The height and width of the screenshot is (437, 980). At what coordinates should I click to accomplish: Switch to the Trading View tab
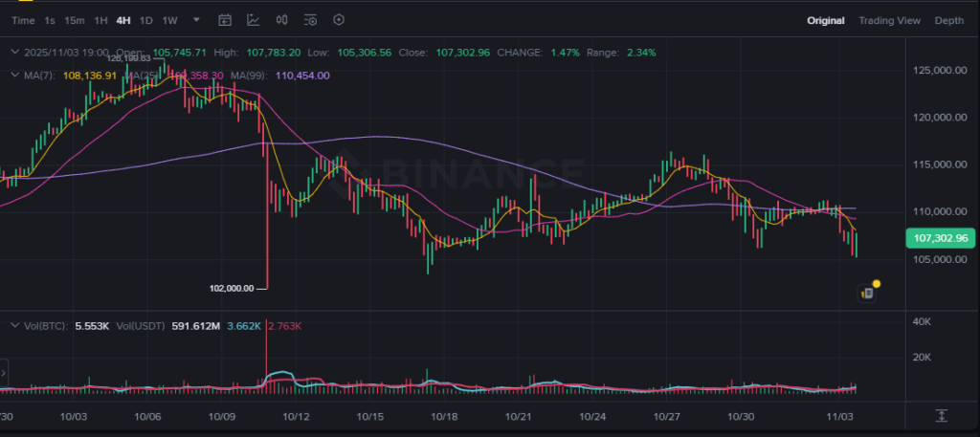tap(889, 20)
